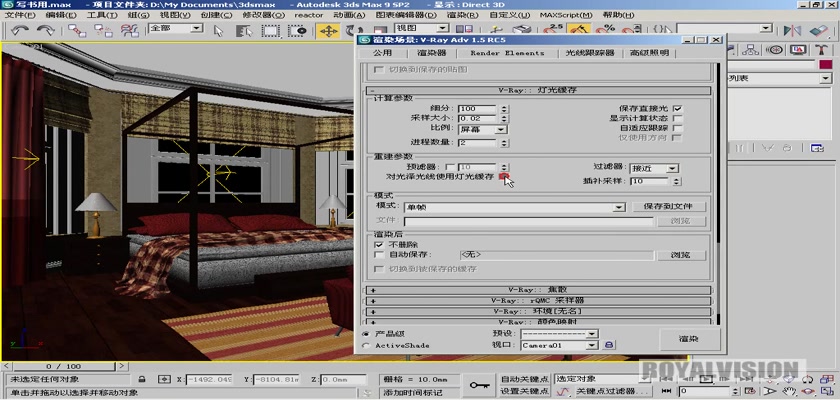
Task: Toggle the Selection Lock padlock icon
Action: click(141, 379)
